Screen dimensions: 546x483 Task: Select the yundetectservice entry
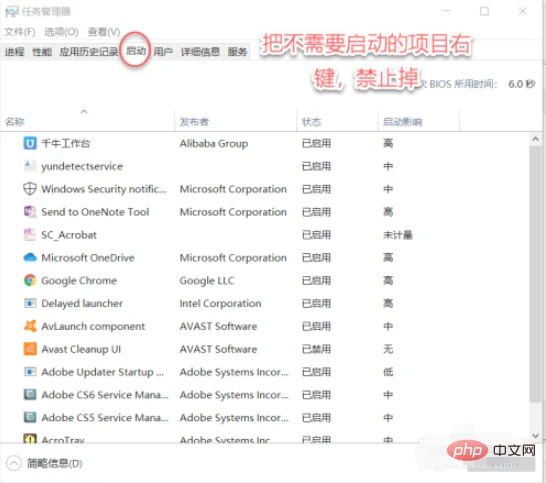coord(82,166)
